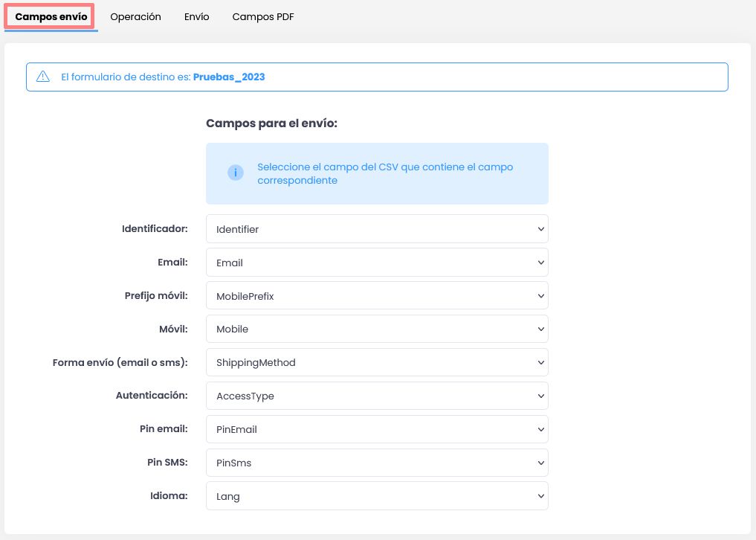Click the Pruebas_2023 form name link
The height and width of the screenshot is (540, 756).
229,77
